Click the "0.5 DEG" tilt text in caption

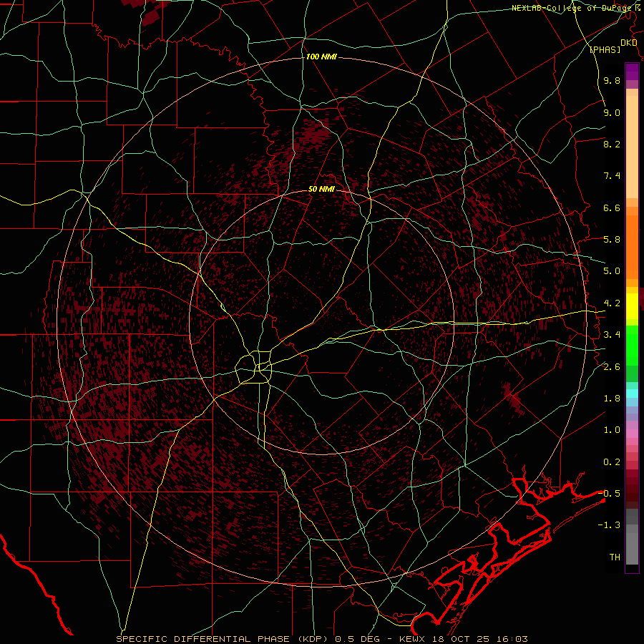click(x=356, y=639)
